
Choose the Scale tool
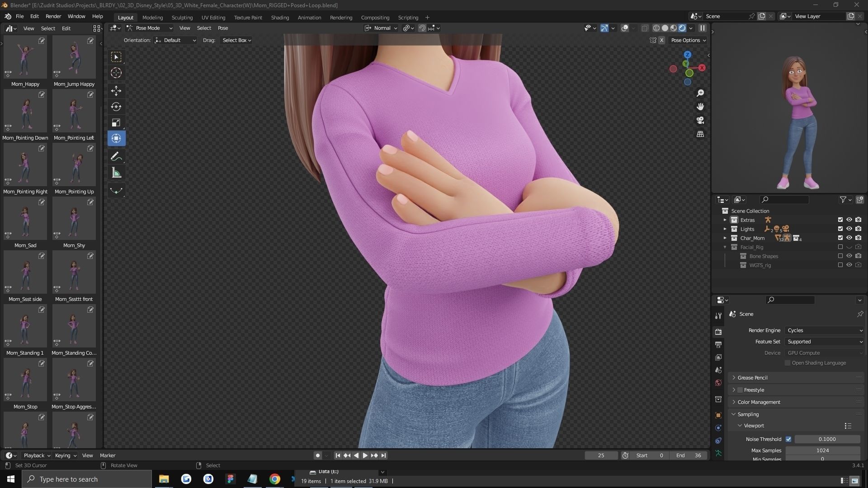click(x=116, y=122)
